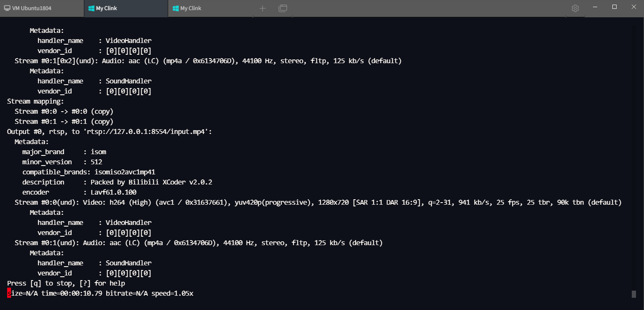Click the encoder value 'Lavf61.0.100'
Screen dimensions: 644x310
click(x=113, y=192)
